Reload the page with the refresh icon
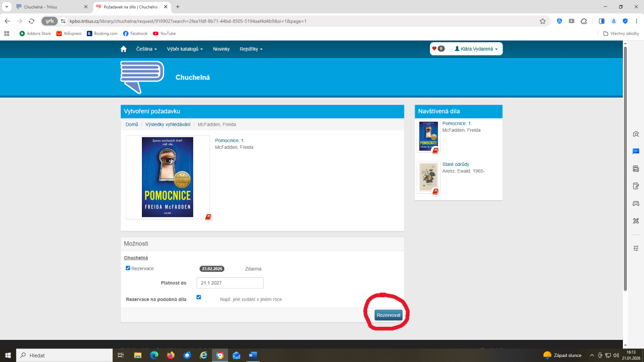This screenshot has height=362, width=644. pos(31,21)
